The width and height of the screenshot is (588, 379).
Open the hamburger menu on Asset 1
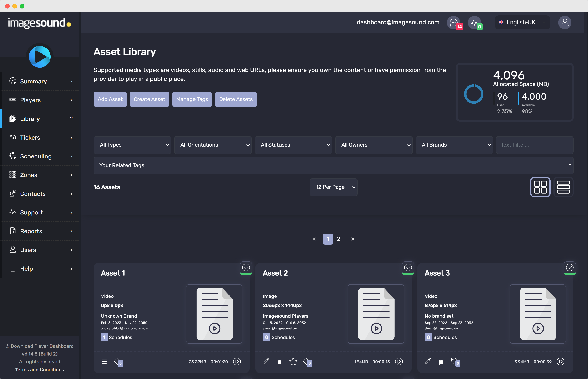104,362
